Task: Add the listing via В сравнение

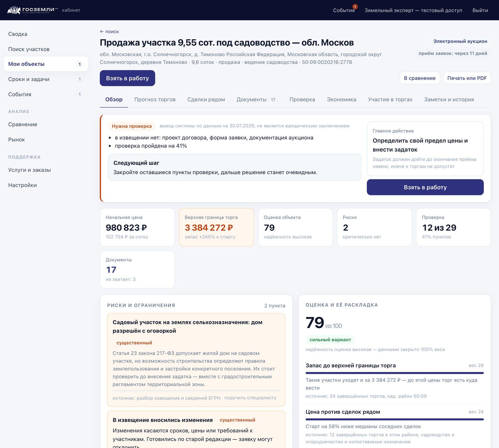Action: 419,78
